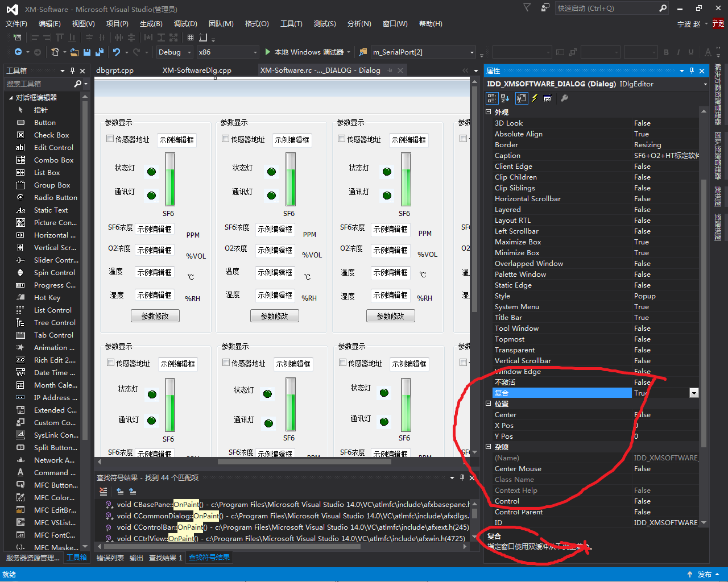
Task: Click the 快速启动 quick launch search field
Action: (606, 8)
